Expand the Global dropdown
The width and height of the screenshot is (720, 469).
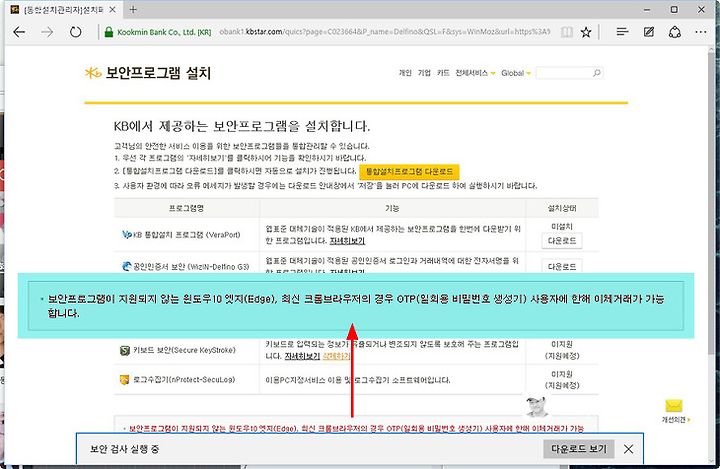pyautogui.click(x=516, y=73)
